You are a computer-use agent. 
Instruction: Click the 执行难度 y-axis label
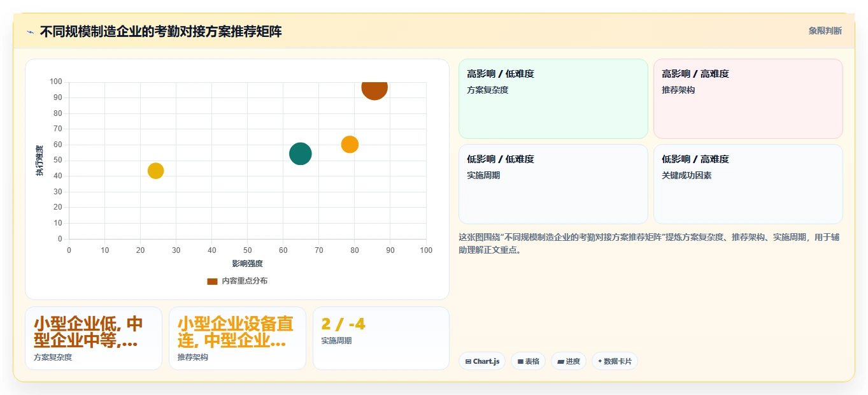coord(39,161)
